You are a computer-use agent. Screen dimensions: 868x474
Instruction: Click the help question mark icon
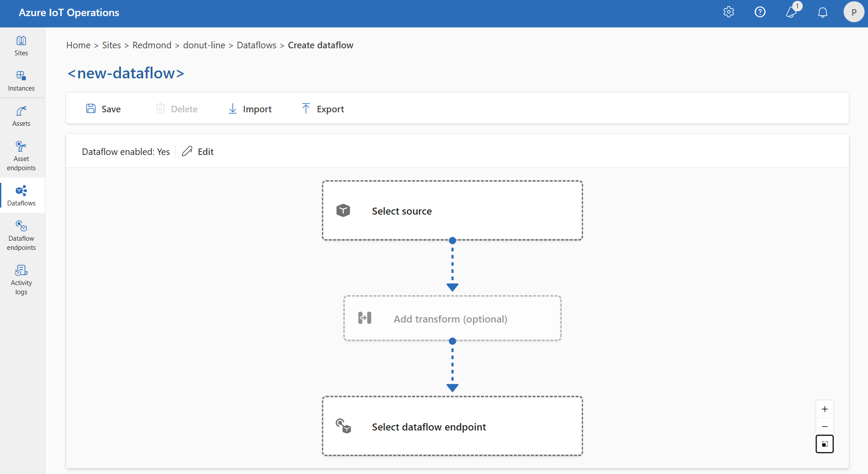point(760,12)
